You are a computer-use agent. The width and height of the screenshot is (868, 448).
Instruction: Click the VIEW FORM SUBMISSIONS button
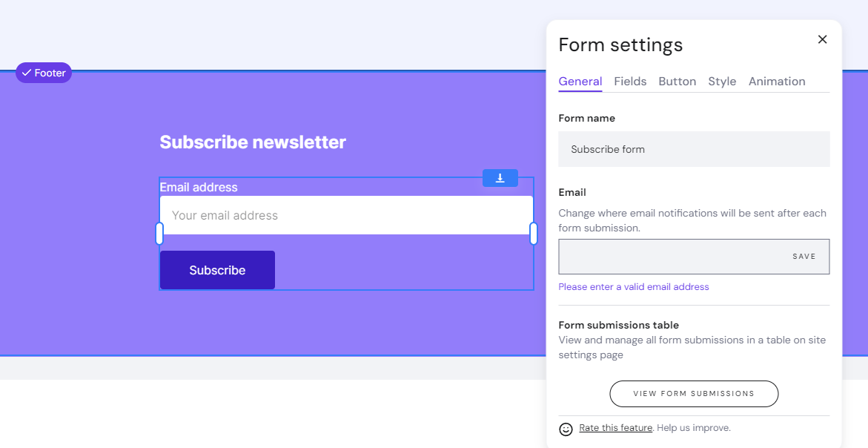694,394
